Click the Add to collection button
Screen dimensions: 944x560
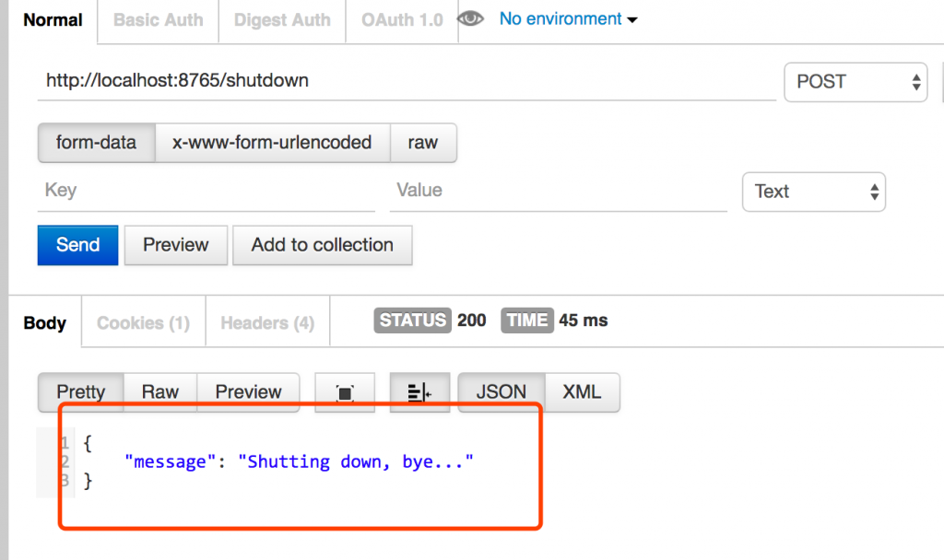tap(322, 245)
